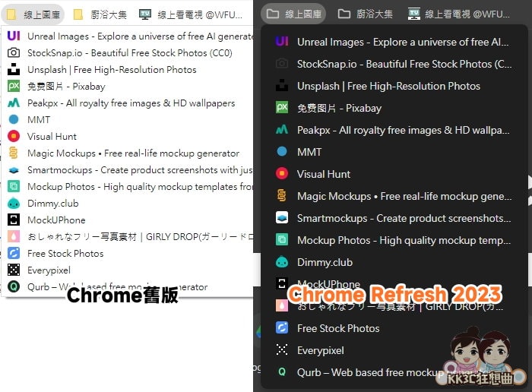Click the Visual Hunt red icon in the light menu
This screenshot has width=532, height=392.
[x=14, y=136]
